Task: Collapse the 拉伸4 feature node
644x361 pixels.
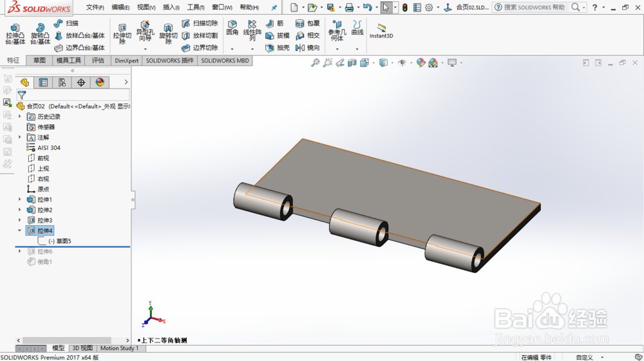Action: tap(20, 230)
